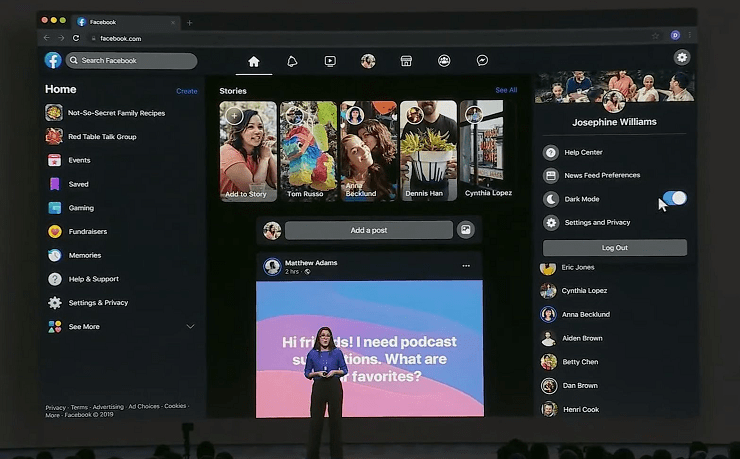Viewport: 740px width, 459px height.
Task: Open the Messenger icon in top bar
Action: [x=482, y=61]
